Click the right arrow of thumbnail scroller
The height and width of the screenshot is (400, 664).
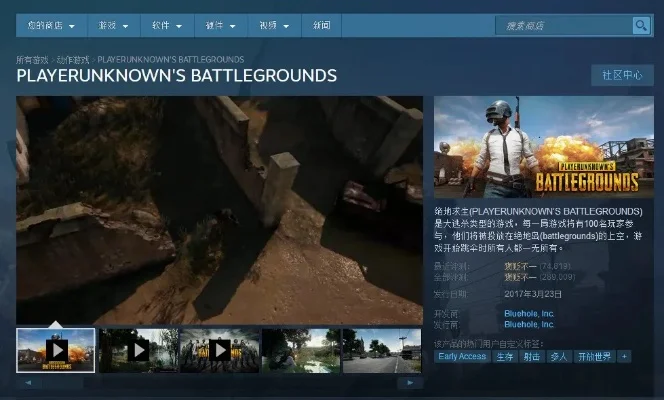pyautogui.click(x=410, y=383)
